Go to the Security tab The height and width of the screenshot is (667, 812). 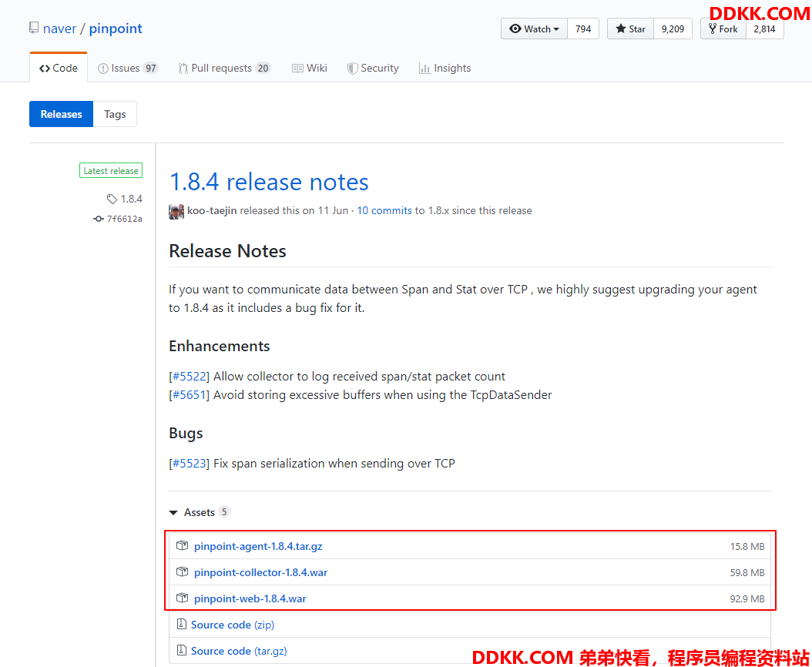coord(373,68)
